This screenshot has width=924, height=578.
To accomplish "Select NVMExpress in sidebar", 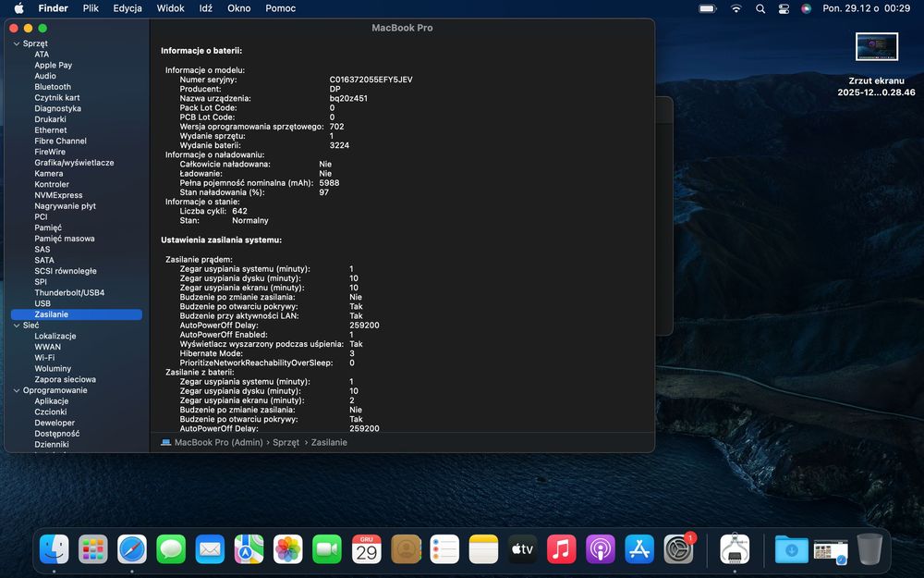I will 58,195.
